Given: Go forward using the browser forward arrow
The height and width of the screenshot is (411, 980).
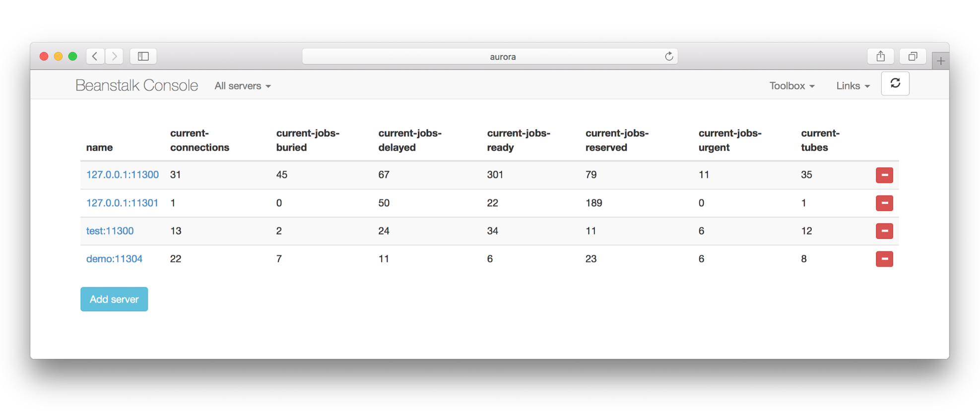Looking at the screenshot, I should pyautogui.click(x=115, y=57).
